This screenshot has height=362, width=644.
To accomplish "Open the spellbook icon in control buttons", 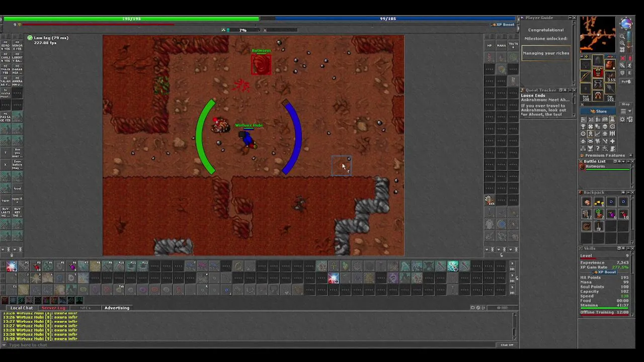I will coord(605,119).
